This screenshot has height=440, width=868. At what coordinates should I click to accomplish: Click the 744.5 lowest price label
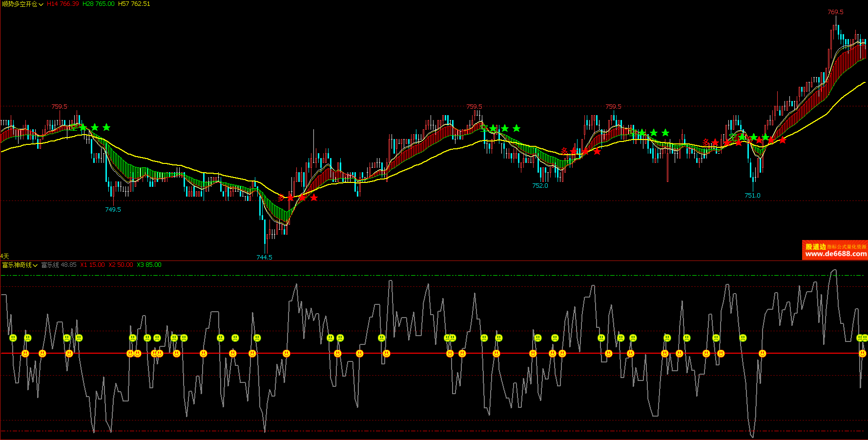point(264,257)
